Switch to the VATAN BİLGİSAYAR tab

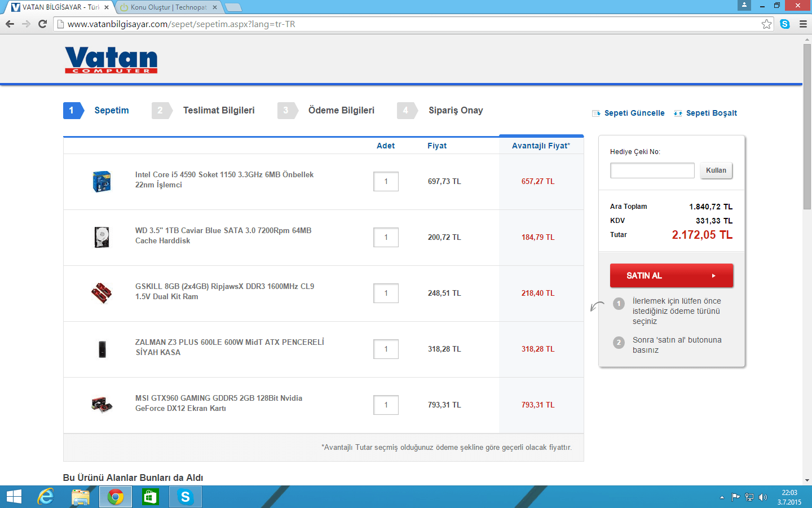click(x=60, y=7)
